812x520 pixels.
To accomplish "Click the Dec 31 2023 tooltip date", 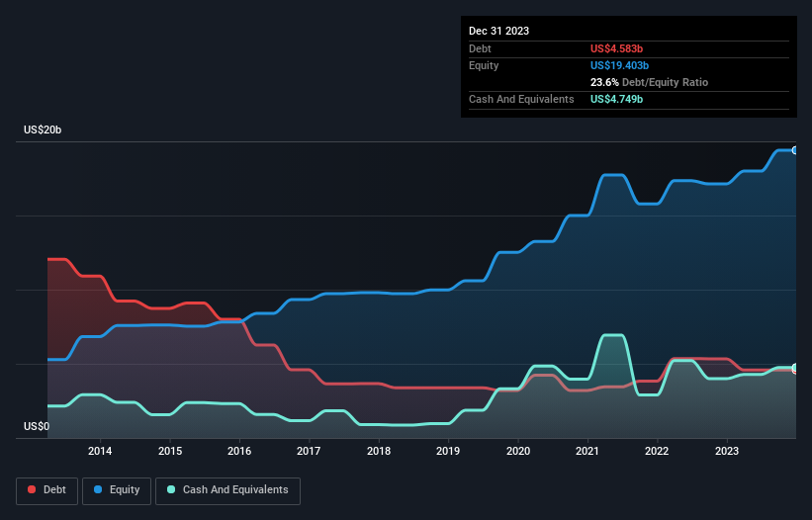I will click(x=498, y=31).
